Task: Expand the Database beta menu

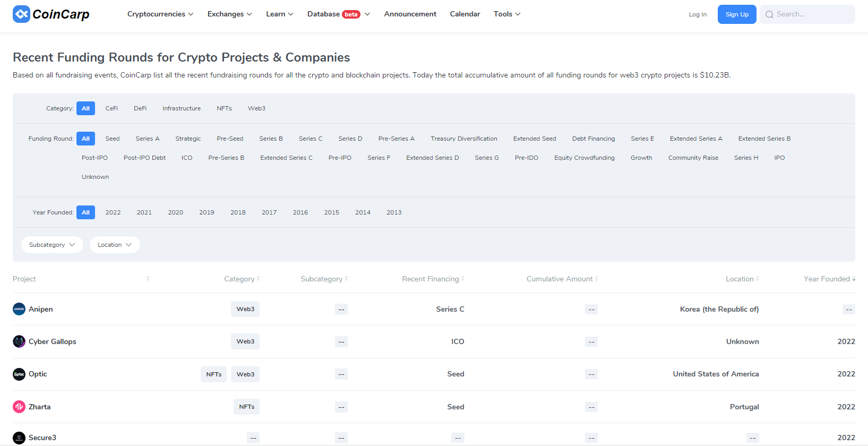Action: point(339,14)
